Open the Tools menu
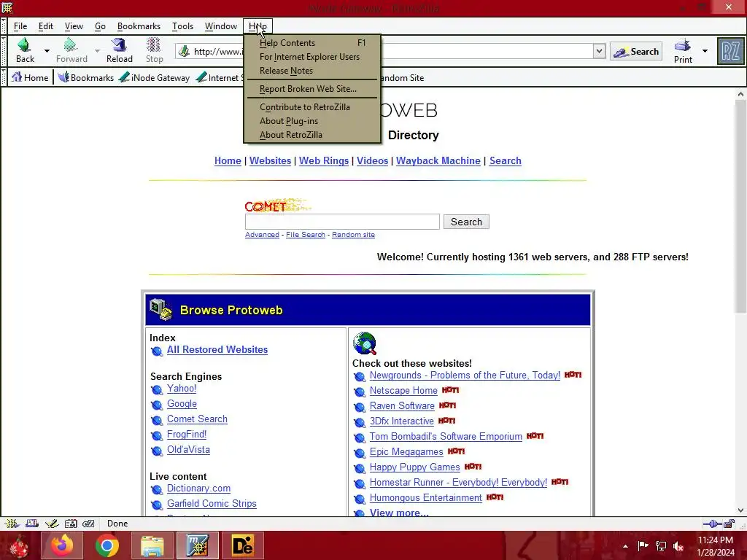The width and height of the screenshot is (747, 560). click(x=182, y=26)
